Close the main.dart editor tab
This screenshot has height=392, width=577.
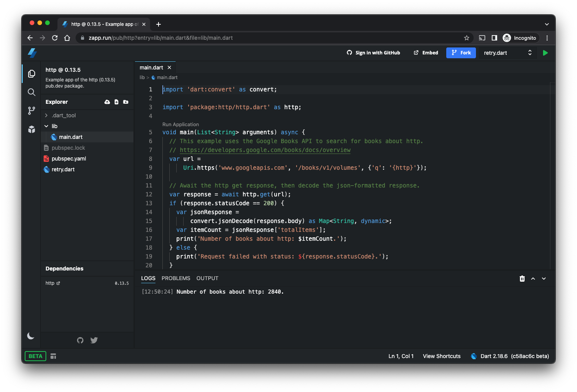(169, 68)
